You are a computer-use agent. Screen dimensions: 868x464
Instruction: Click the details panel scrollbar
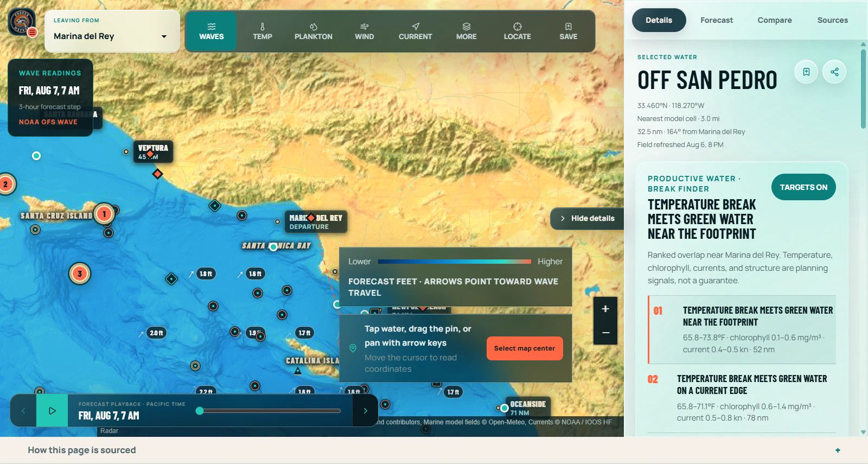pyautogui.click(x=863, y=90)
